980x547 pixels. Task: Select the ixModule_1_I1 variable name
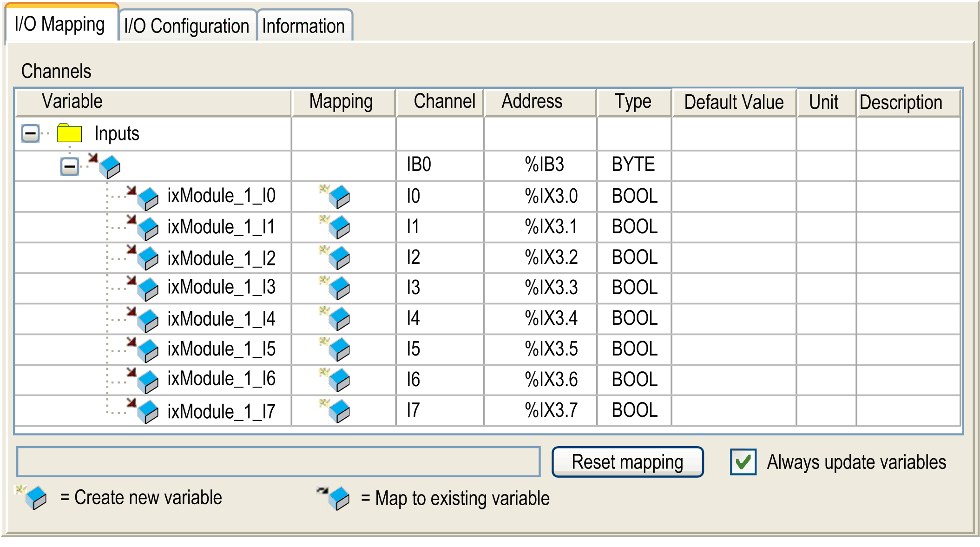(222, 227)
